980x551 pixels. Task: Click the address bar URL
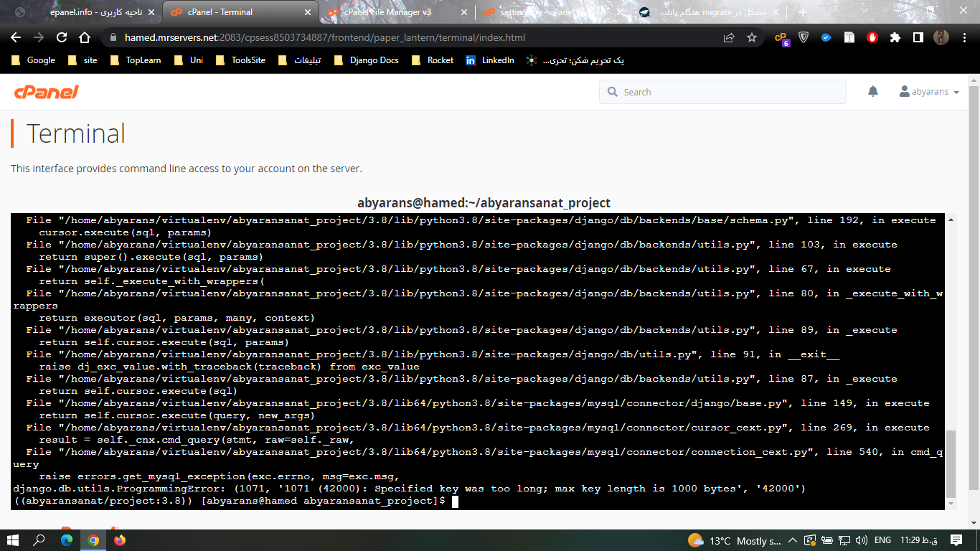(325, 37)
